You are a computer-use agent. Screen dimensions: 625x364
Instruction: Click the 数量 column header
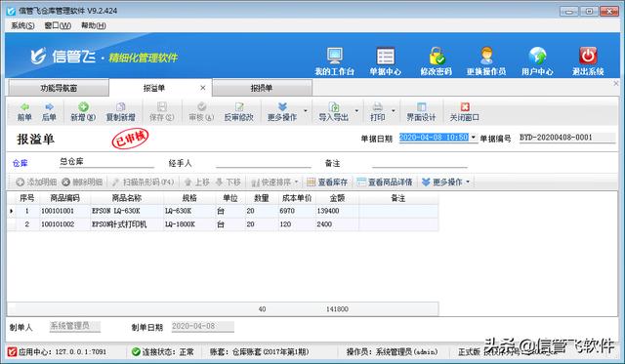(x=262, y=198)
